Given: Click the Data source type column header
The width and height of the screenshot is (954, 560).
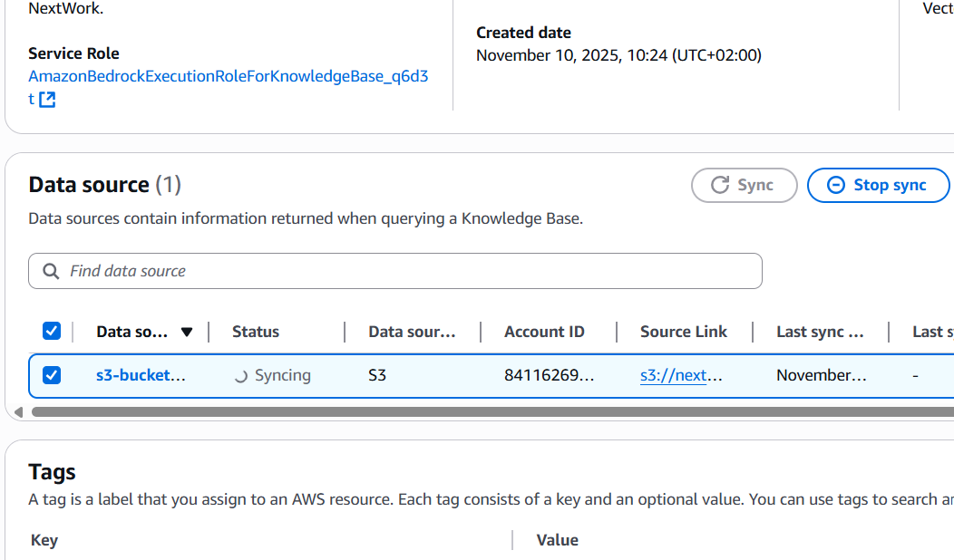Looking at the screenshot, I should [x=412, y=332].
